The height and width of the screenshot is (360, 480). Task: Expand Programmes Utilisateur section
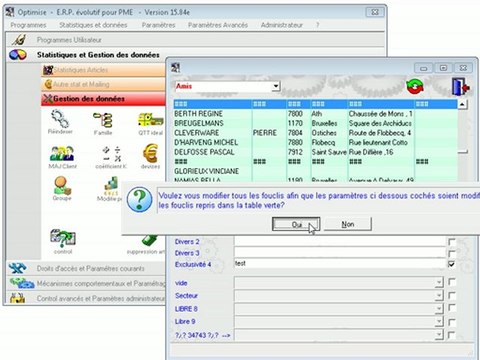(195, 40)
